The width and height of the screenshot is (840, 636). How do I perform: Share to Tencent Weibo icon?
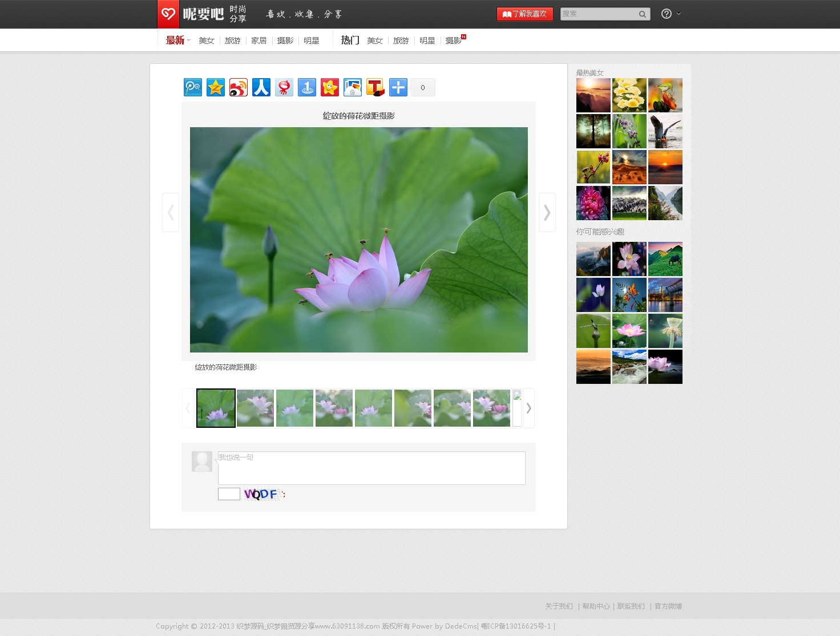[193, 87]
